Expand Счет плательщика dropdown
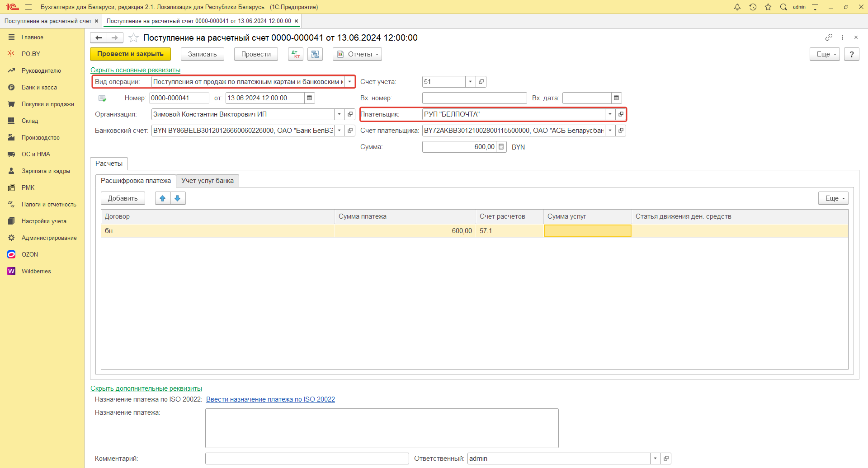 tap(610, 131)
